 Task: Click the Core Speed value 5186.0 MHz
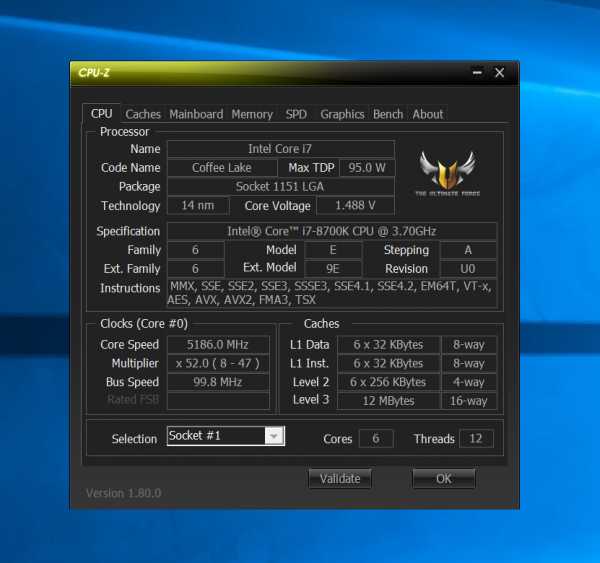[x=218, y=344]
